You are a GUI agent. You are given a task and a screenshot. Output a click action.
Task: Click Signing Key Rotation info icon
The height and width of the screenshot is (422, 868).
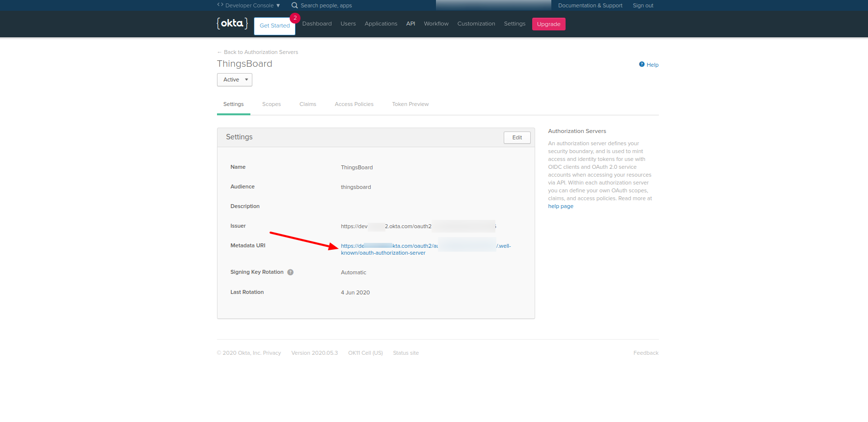pos(291,272)
